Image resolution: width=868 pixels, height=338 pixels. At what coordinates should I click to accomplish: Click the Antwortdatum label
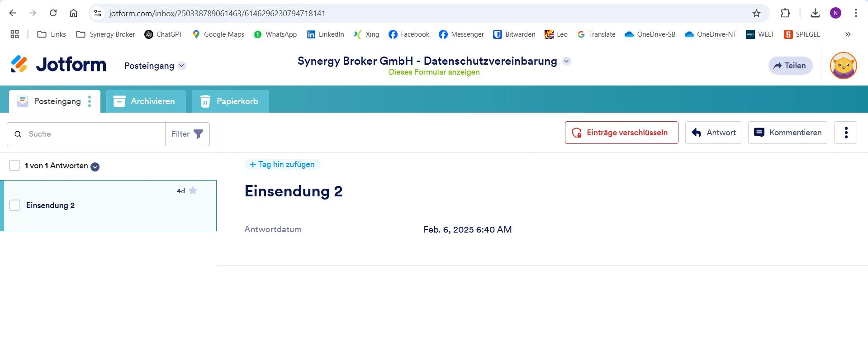pos(273,229)
